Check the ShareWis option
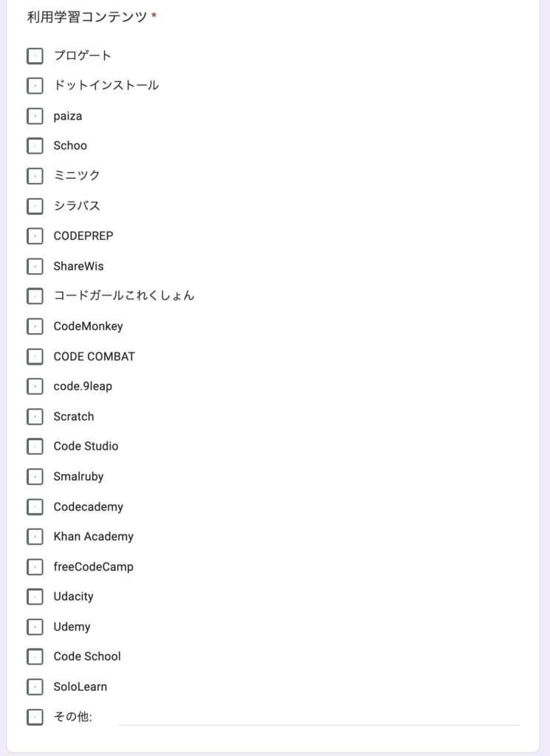The image size is (550, 756). click(35, 266)
